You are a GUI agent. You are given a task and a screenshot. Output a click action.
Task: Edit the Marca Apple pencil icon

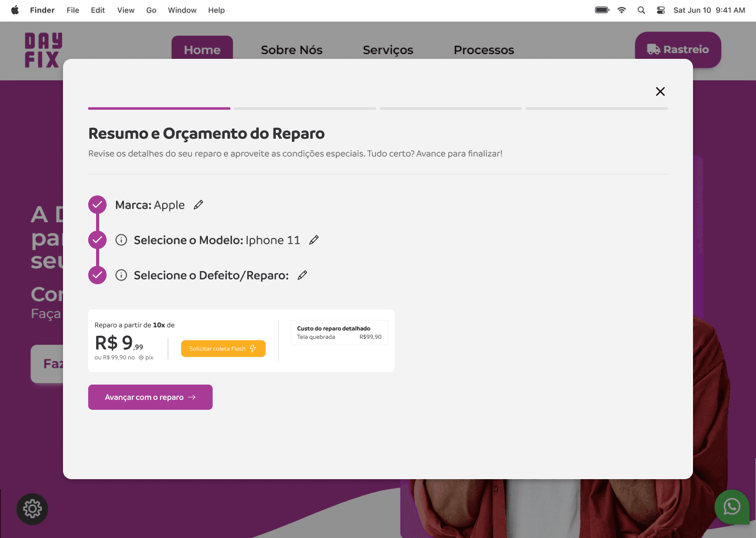198,205
